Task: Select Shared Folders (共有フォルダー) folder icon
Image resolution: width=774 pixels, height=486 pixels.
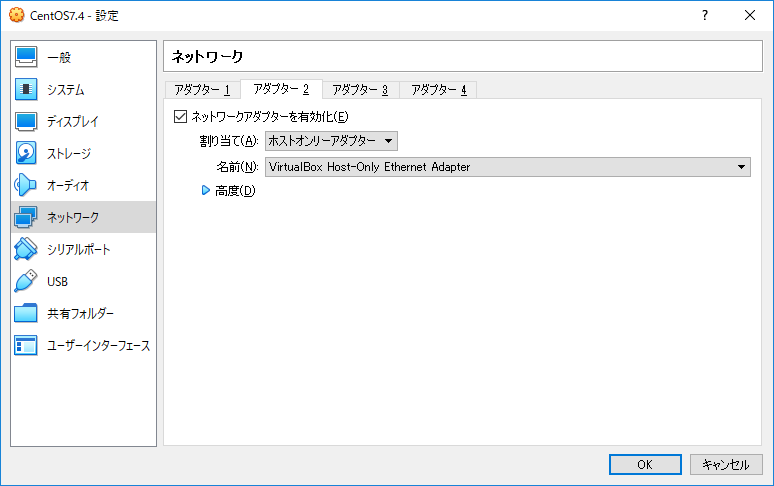Action: 27,314
